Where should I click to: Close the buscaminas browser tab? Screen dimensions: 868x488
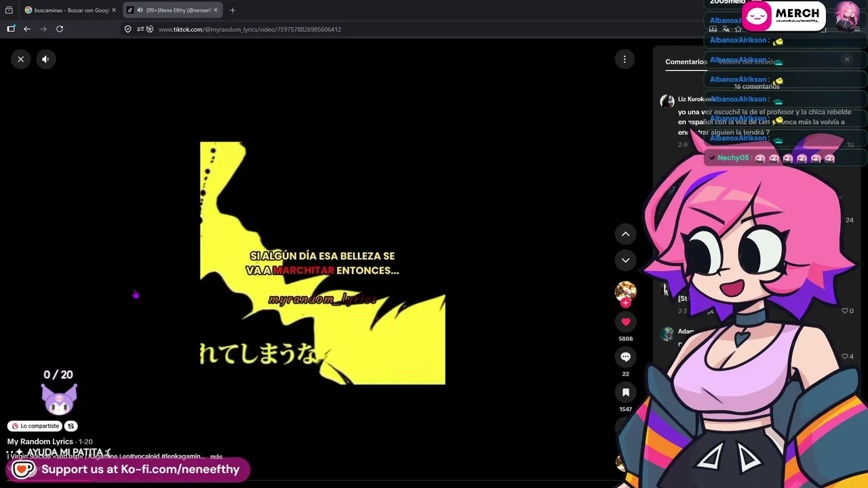click(114, 10)
